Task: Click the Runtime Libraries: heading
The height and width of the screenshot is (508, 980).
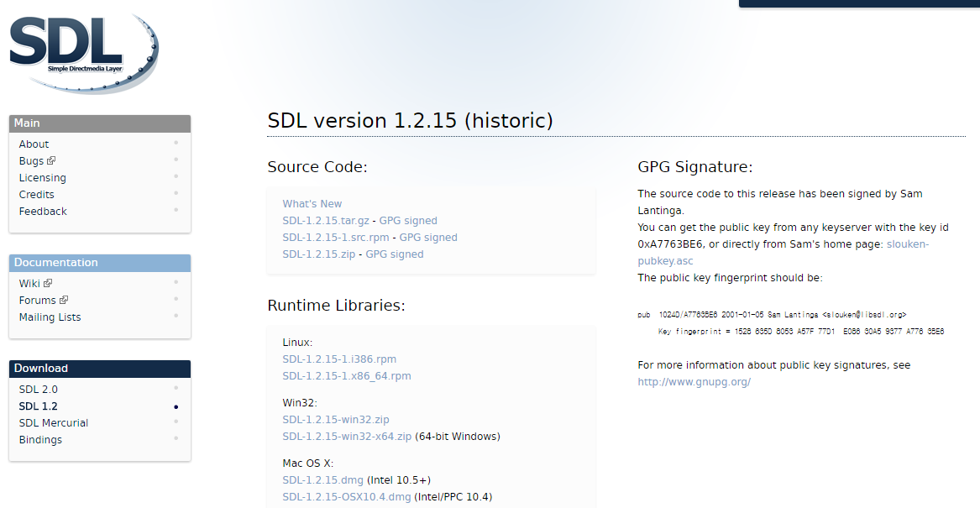Action: coord(336,306)
